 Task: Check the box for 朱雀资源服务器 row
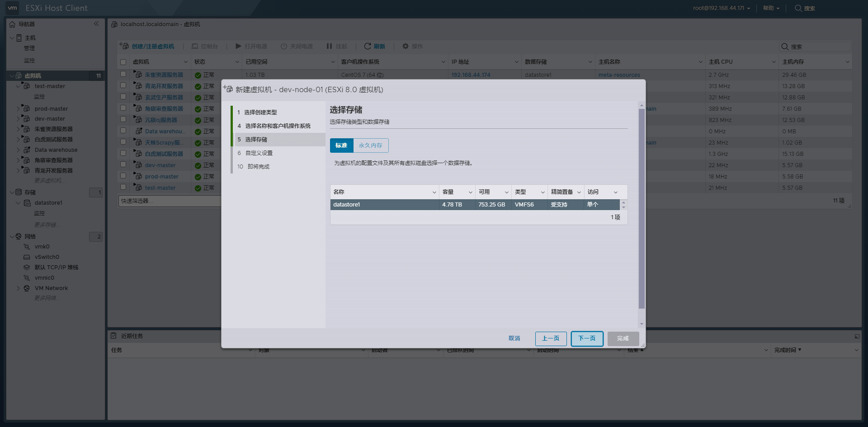(x=123, y=74)
